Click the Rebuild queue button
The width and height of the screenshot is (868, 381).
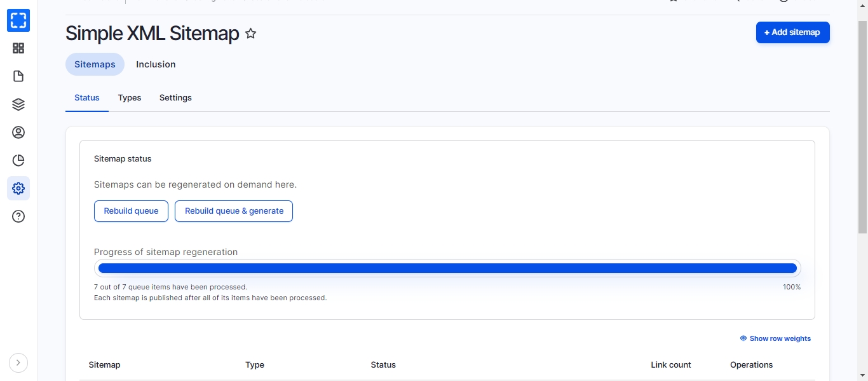pyautogui.click(x=131, y=211)
